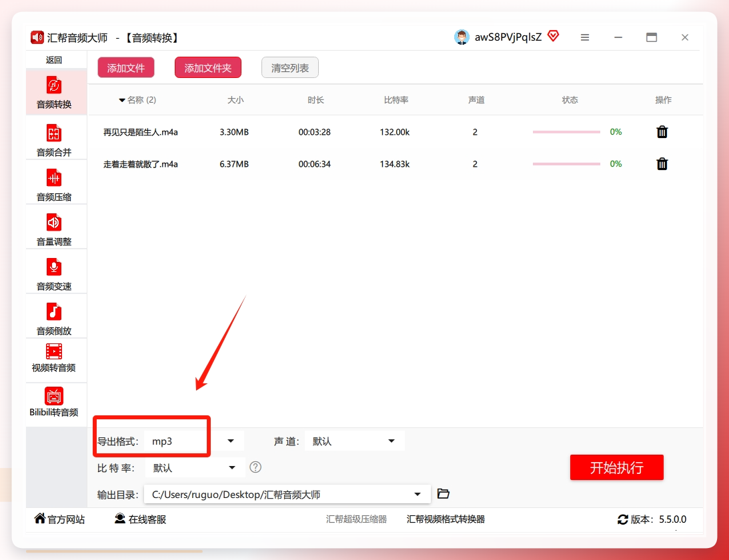Select file name 走着走着就散了.m4a
The width and height of the screenshot is (729, 560).
tap(141, 164)
